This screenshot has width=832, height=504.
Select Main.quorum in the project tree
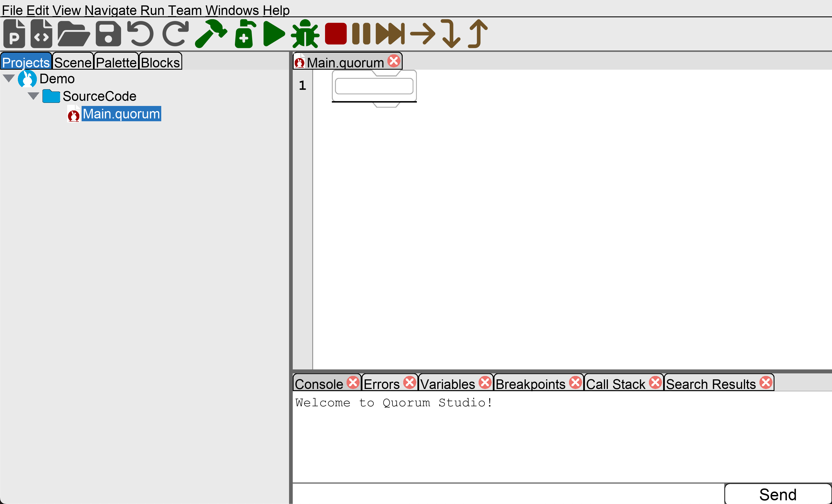point(121,114)
